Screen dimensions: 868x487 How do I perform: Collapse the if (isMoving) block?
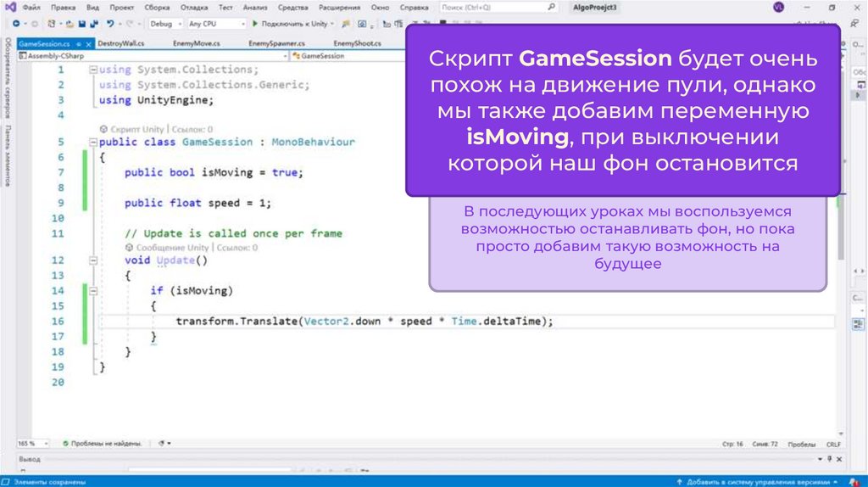point(93,291)
